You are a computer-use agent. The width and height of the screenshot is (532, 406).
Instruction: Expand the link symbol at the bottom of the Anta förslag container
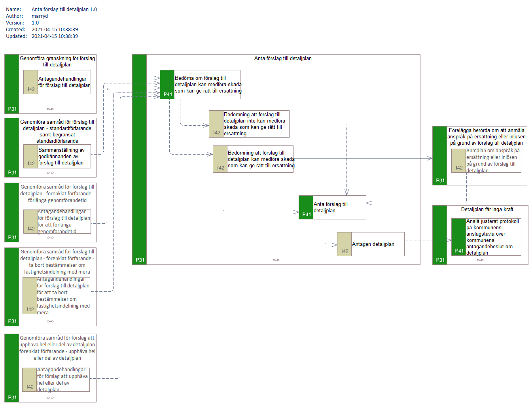pos(276,260)
